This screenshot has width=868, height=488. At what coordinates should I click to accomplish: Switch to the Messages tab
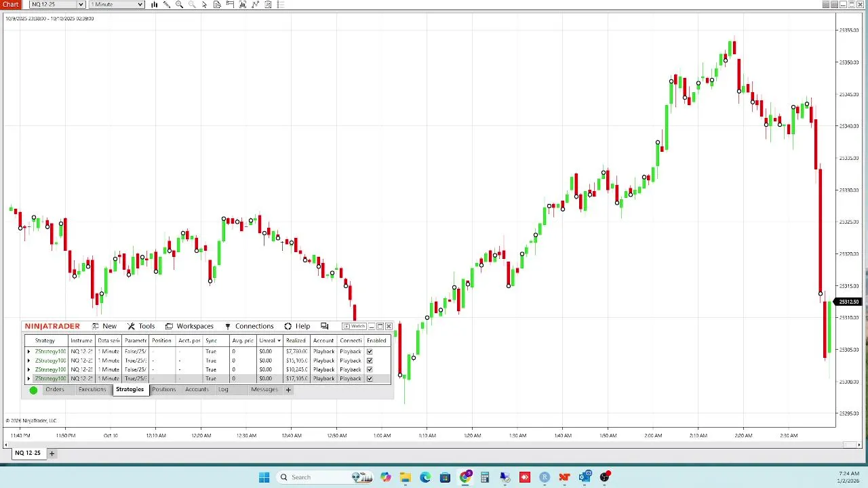tap(264, 390)
